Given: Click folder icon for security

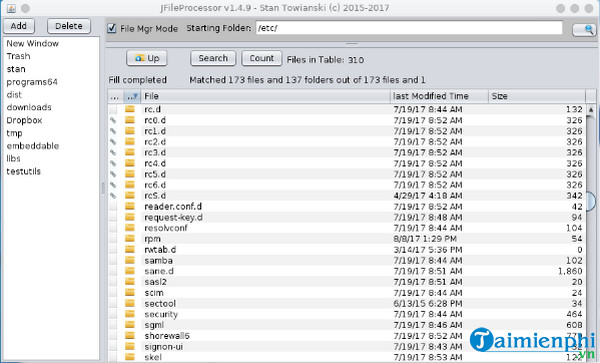Looking at the screenshot, I should click(x=130, y=314).
